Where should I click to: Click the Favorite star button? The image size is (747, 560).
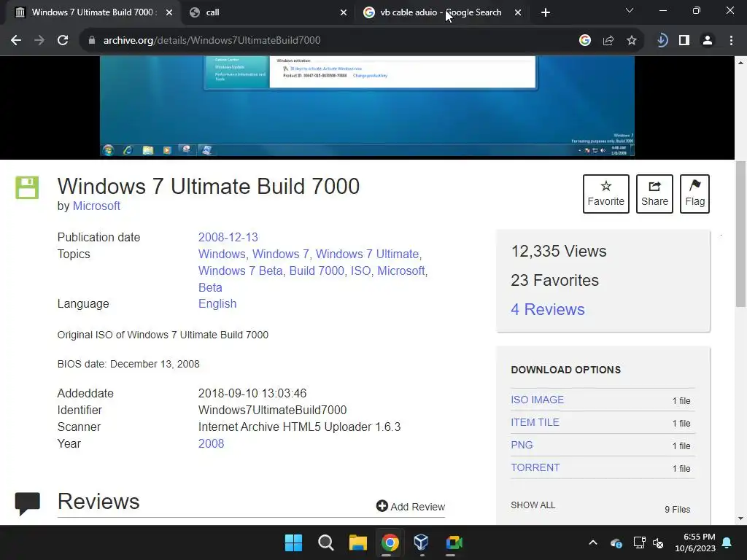point(606,194)
